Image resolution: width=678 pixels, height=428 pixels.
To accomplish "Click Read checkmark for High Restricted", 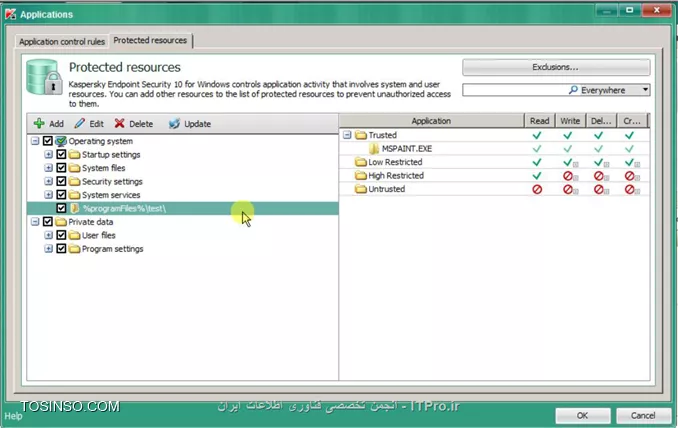I will click(x=537, y=176).
